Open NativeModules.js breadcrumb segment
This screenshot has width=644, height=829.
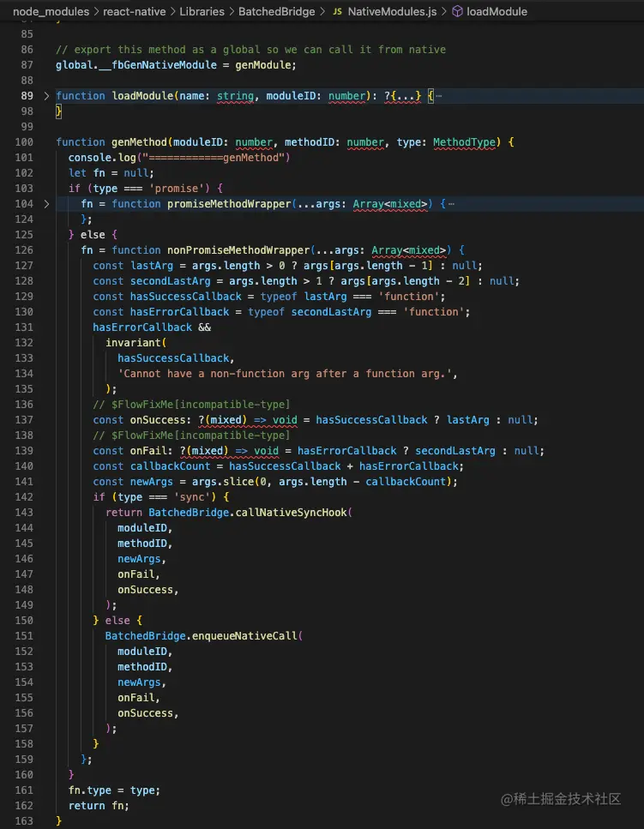click(x=392, y=11)
